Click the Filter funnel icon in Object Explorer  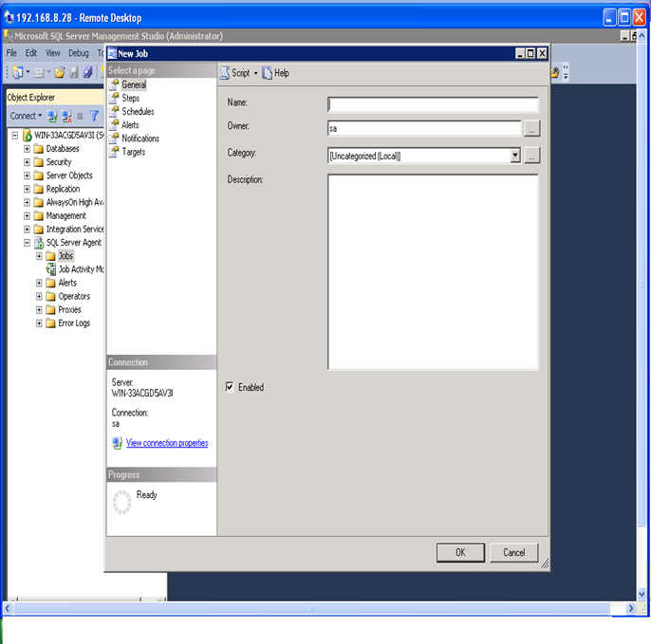pyautogui.click(x=94, y=116)
